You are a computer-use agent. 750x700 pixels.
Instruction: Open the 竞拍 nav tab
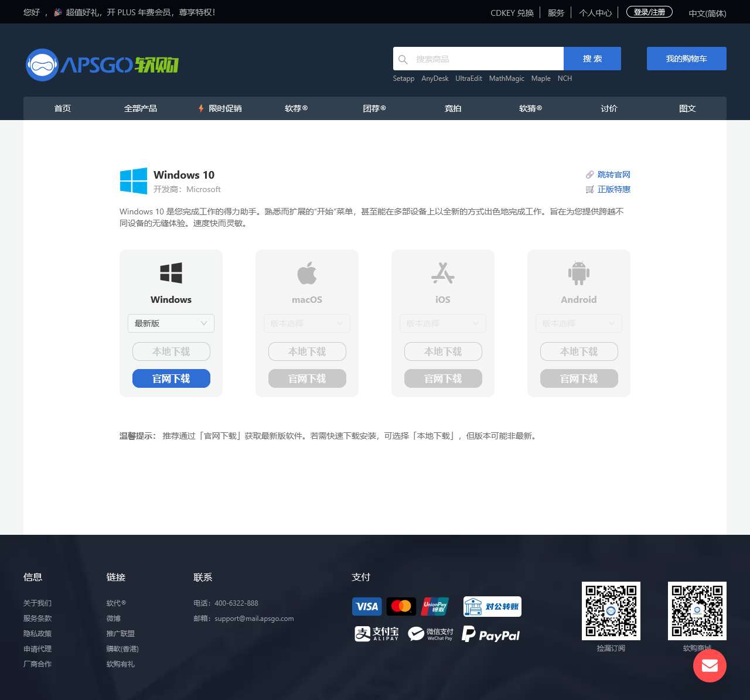click(453, 108)
